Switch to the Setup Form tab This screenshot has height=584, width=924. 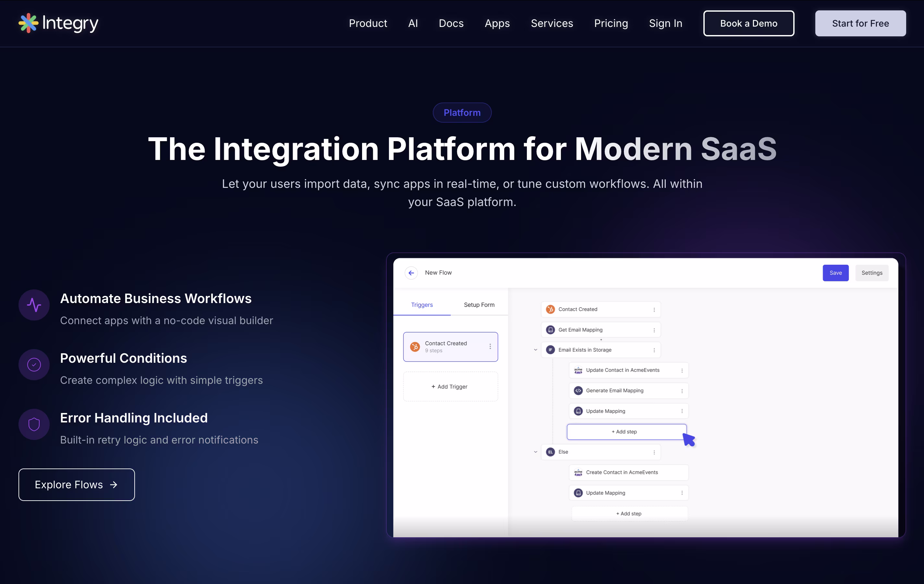479,305
